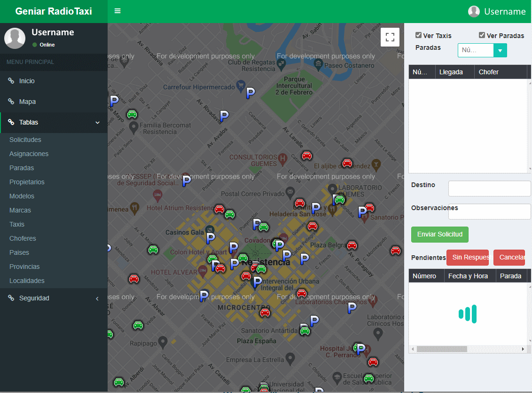532x393 pixels.
Task: Open the Solicitudes table
Action: (25, 140)
